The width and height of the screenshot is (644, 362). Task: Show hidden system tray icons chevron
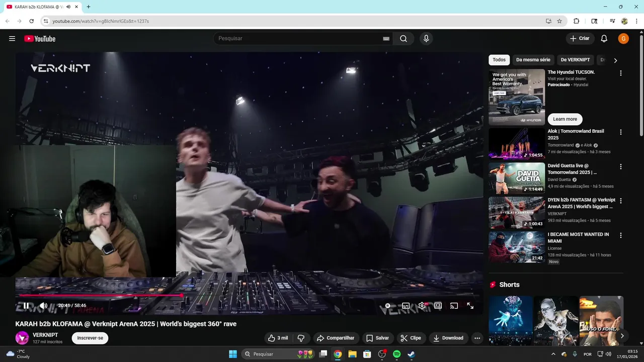coord(553,354)
